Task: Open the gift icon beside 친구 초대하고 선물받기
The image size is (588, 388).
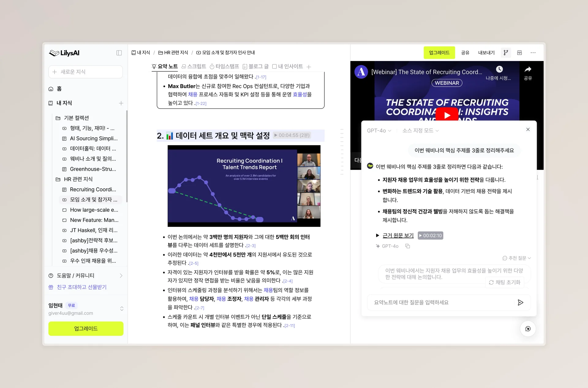Action: coord(51,287)
